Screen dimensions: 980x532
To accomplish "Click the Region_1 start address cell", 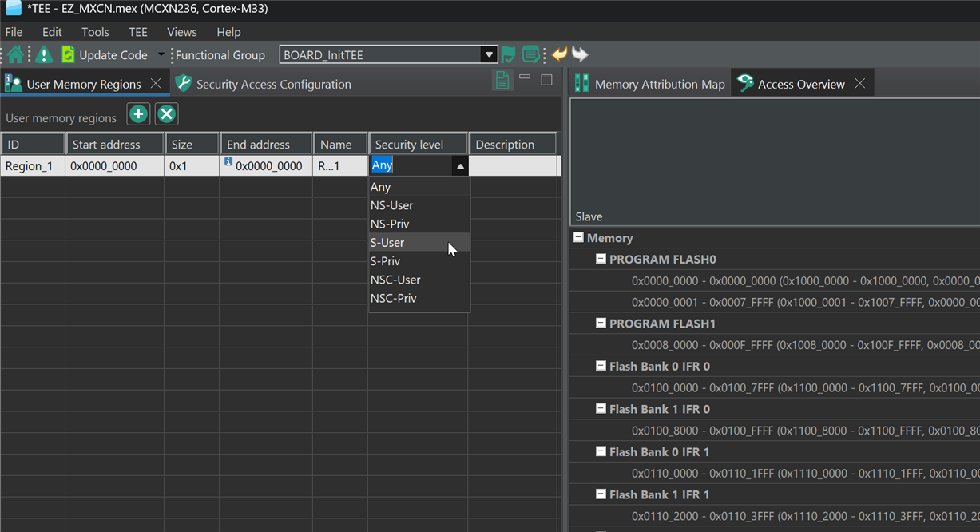I will (x=114, y=166).
